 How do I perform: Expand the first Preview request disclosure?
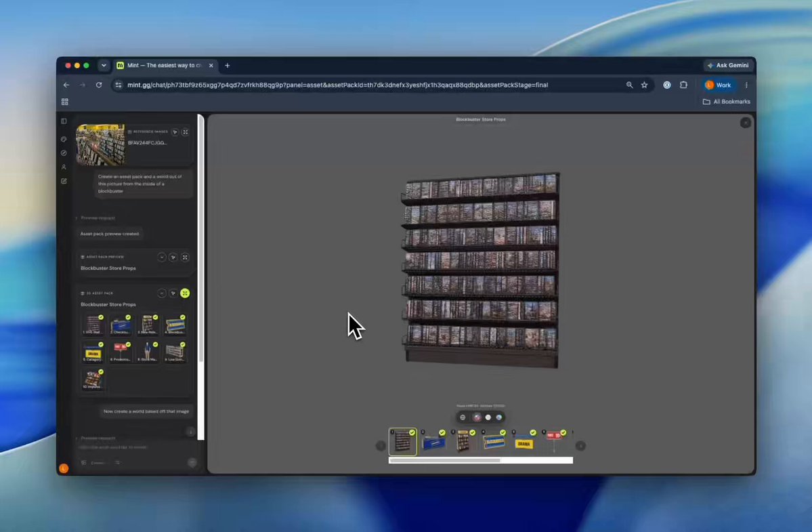[96, 218]
